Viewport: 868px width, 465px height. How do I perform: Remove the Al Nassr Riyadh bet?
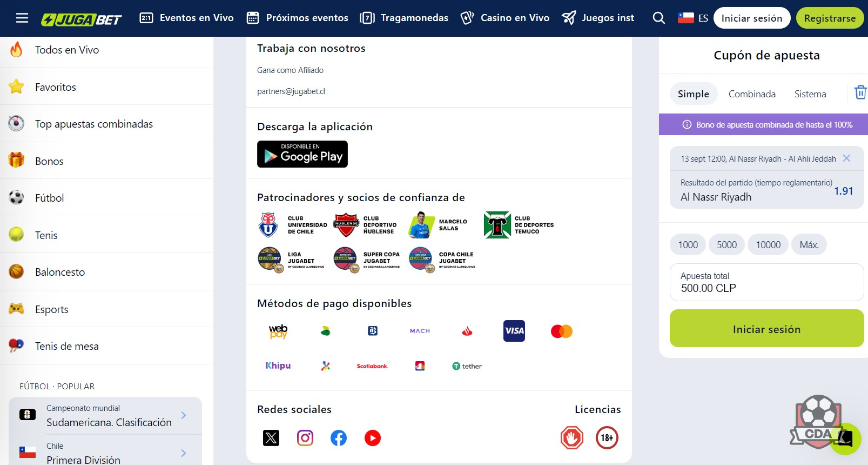[x=846, y=158]
